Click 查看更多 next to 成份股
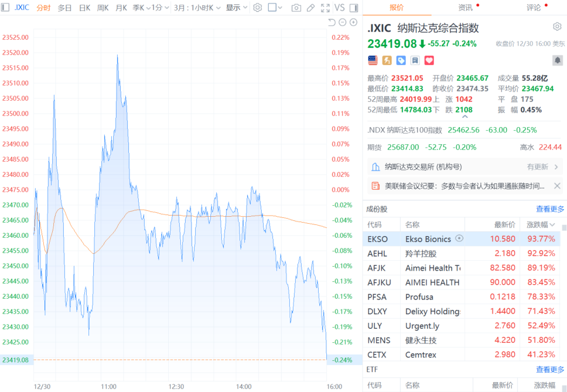The width and height of the screenshot is (567, 392). point(550,209)
